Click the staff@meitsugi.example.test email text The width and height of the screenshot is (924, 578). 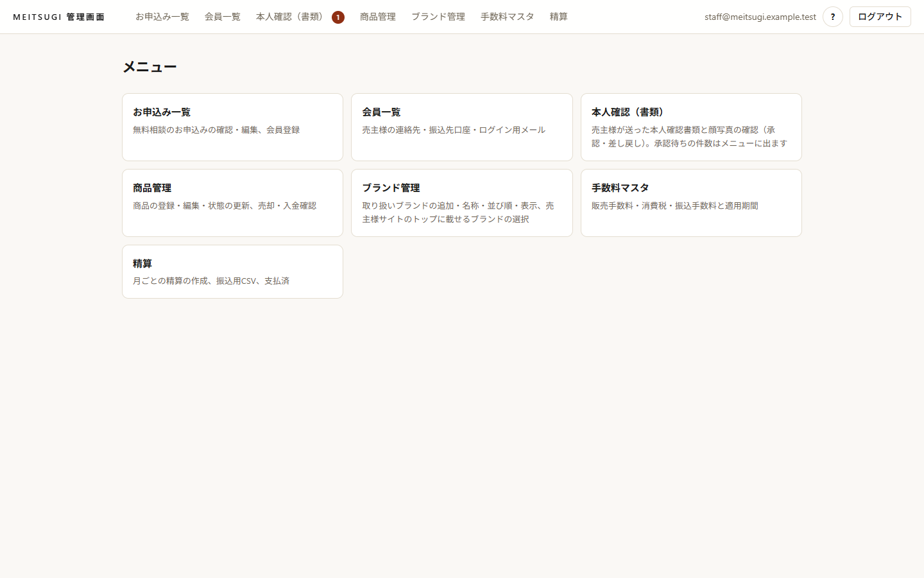pos(760,17)
